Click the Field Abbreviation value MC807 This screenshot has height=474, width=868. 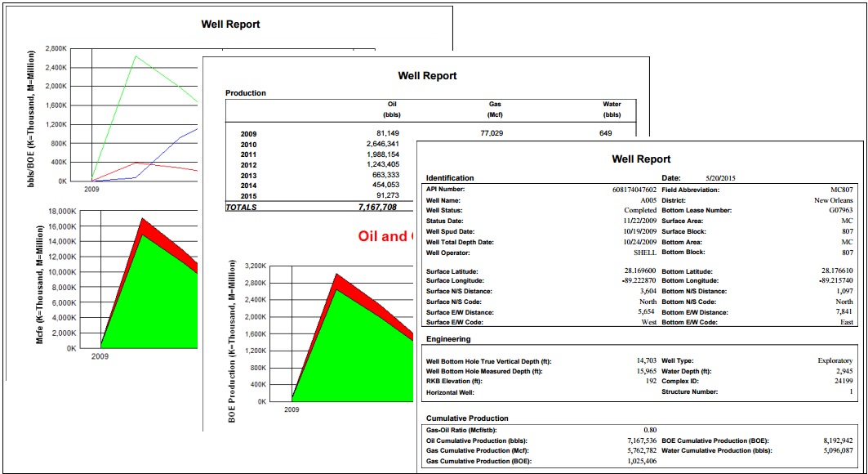coord(841,190)
